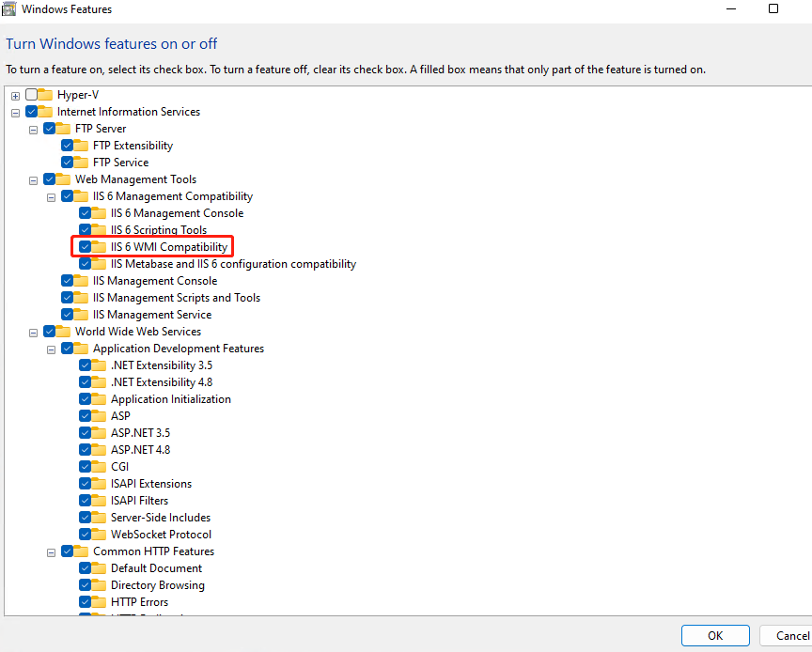
Task: Uncheck the FTP Server checkbox
Action: click(x=50, y=128)
